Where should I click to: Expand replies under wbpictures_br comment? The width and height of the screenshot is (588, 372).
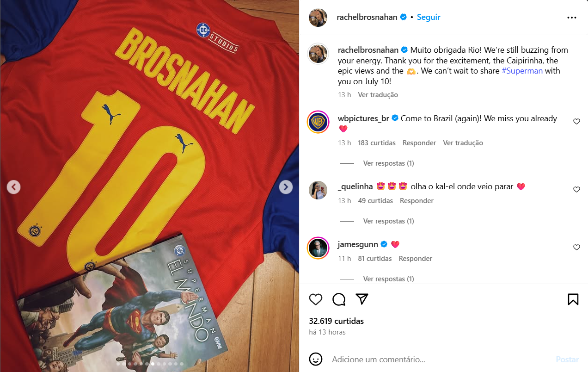(x=388, y=163)
